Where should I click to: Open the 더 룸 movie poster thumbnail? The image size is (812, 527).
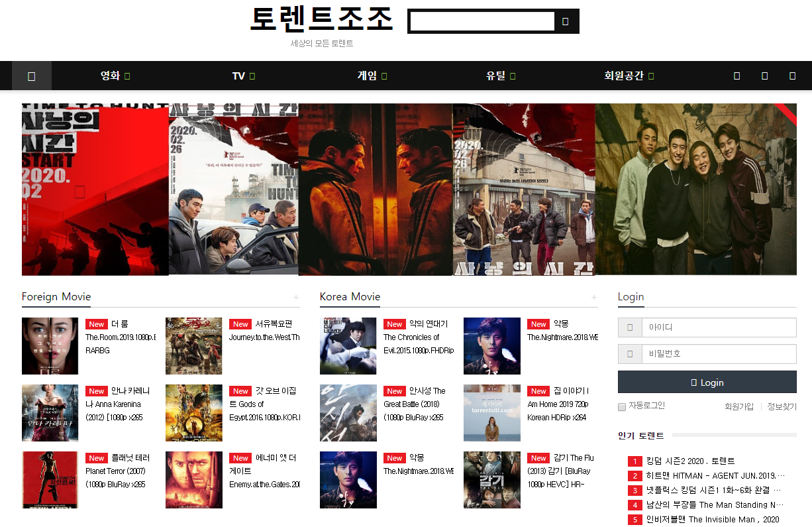(50, 346)
